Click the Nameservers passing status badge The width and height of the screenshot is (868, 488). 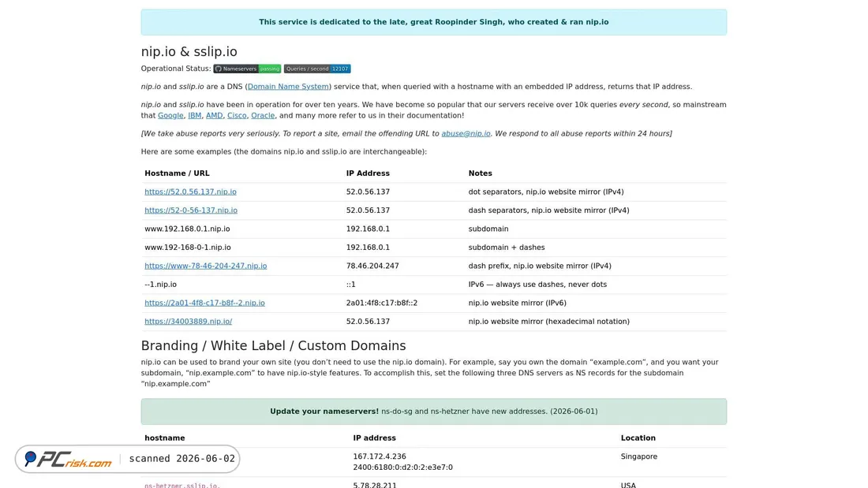point(247,69)
